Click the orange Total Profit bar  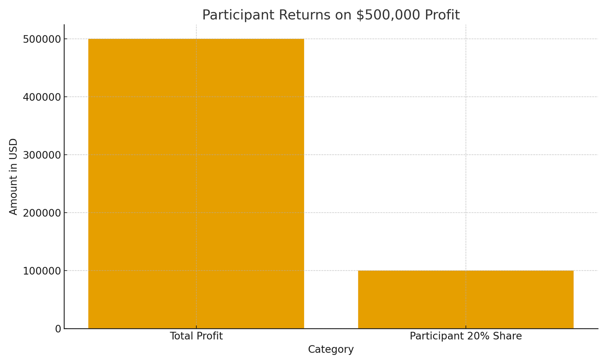tap(196, 183)
